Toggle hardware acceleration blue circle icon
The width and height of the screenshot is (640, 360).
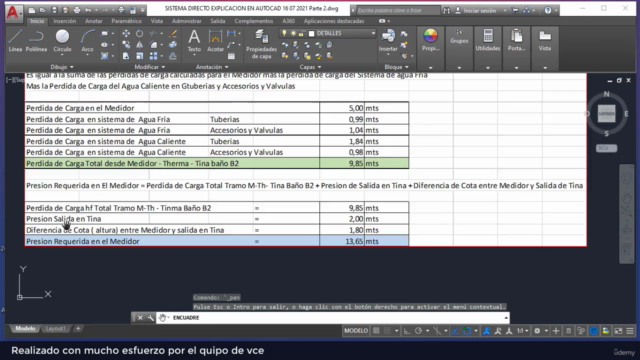tap(594, 331)
